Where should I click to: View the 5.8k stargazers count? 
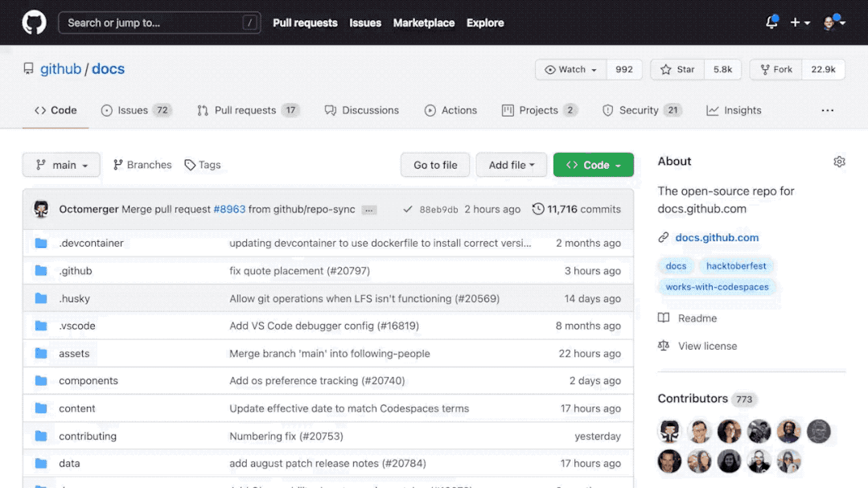722,70
